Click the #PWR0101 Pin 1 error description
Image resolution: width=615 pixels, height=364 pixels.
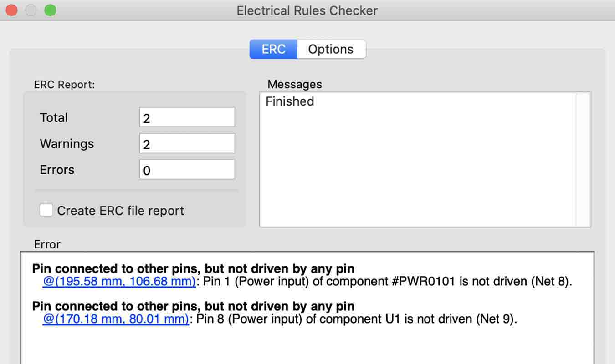pyautogui.click(x=387, y=281)
